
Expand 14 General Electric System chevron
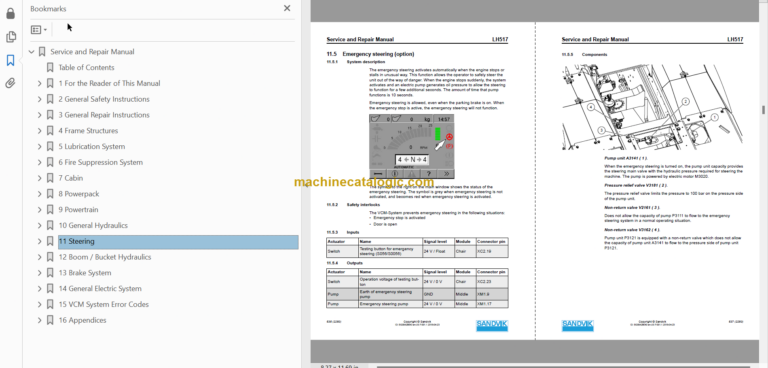coord(40,289)
